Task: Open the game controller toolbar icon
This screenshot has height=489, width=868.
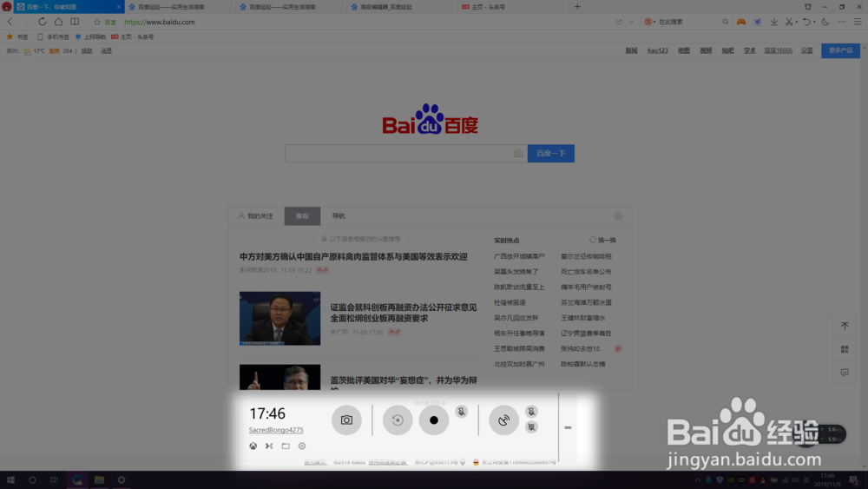Action: coord(740,22)
